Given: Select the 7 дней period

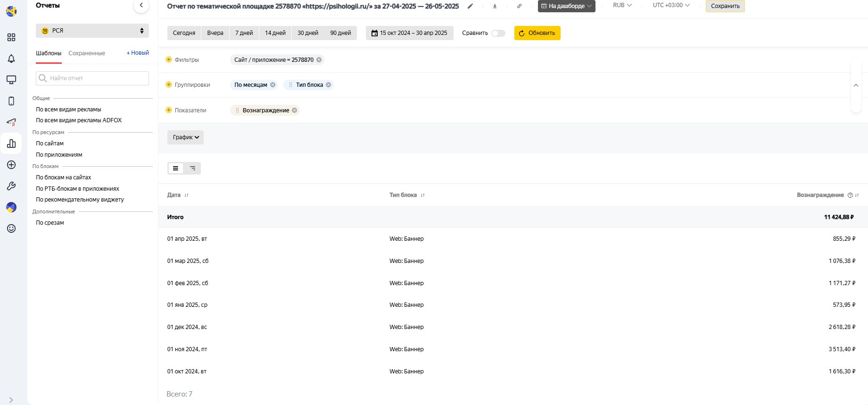Looking at the screenshot, I should tap(244, 33).
